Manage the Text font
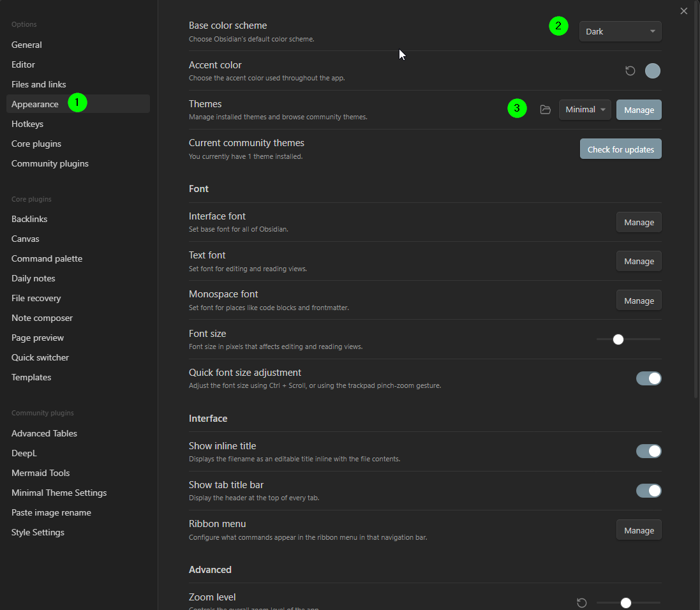Viewport: 700px width, 610px height. point(639,261)
